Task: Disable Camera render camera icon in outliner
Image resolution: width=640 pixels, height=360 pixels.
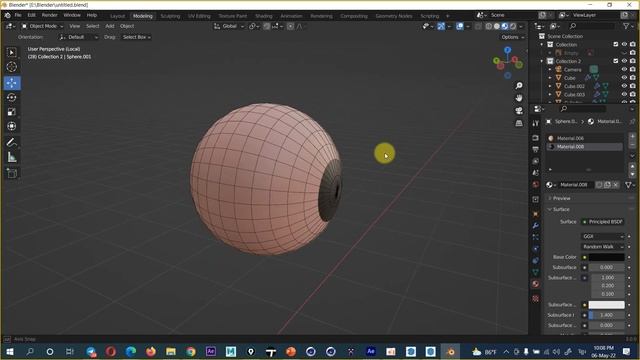Action: pyautogui.click(x=633, y=69)
